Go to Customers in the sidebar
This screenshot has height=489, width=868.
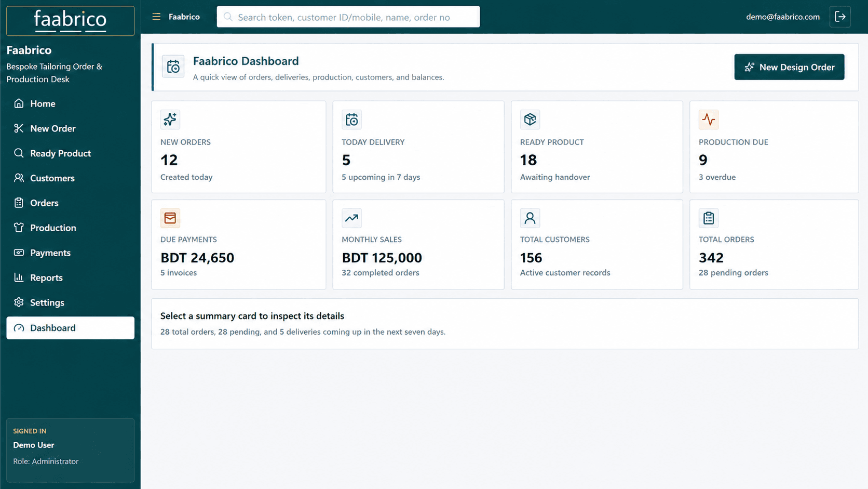pos(70,178)
